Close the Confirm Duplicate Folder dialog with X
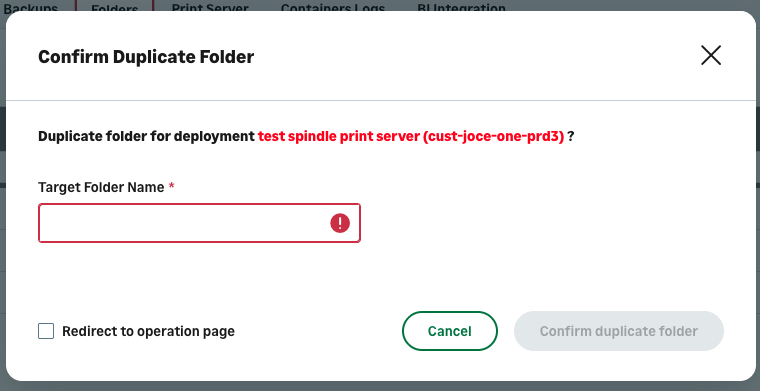This screenshot has width=760, height=391. pos(711,55)
